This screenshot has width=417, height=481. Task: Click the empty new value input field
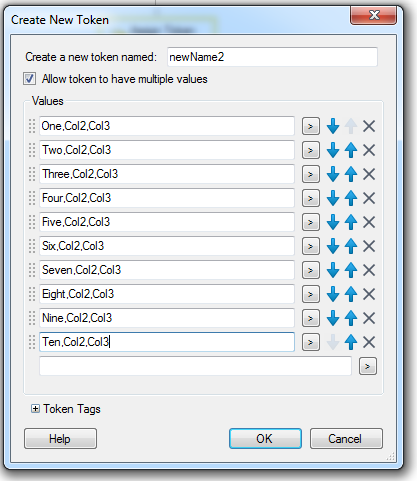(195, 366)
